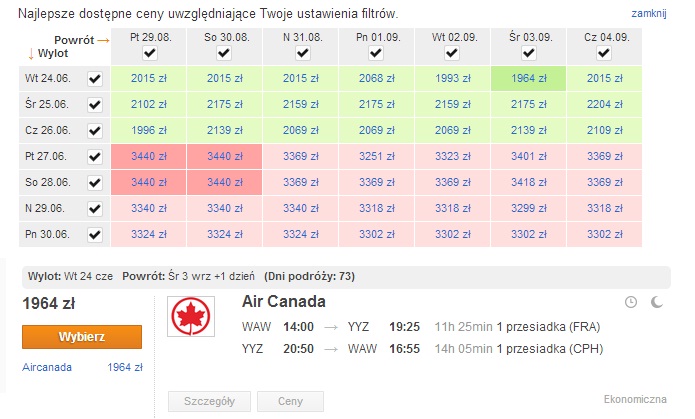Select 2015 zł fare under Pt 29.08. column
695x419 pixels.
click(148, 78)
